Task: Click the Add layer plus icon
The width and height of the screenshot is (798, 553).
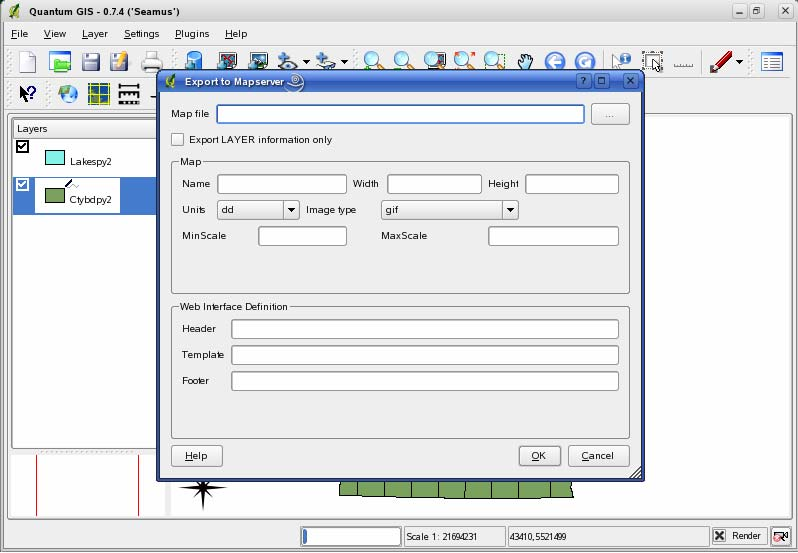Action: [x=326, y=61]
